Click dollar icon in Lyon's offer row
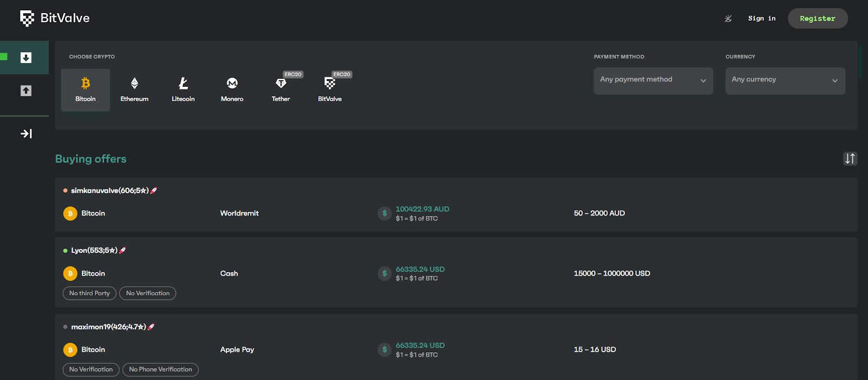Image resolution: width=868 pixels, height=380 pixels. point(385,273)
